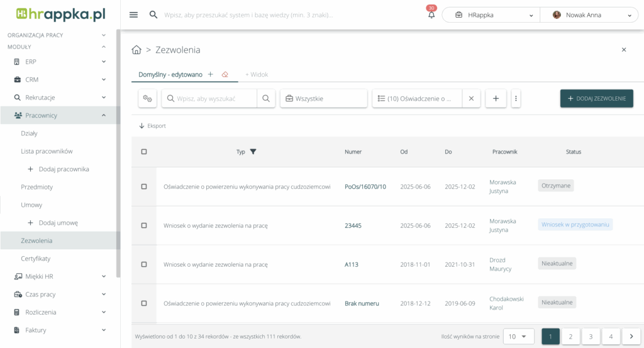This screenshot has width=644, height=348.
Task: Click the search magnifier button in toolbar
Action: (266, 98)
